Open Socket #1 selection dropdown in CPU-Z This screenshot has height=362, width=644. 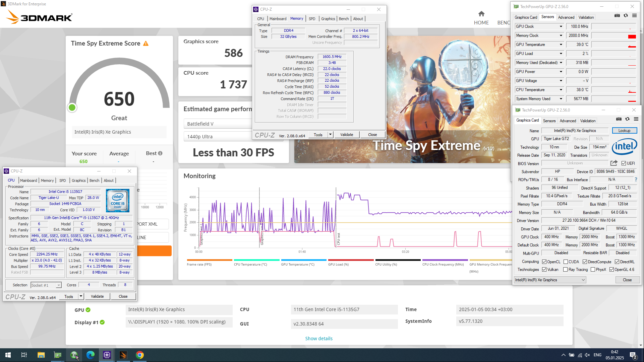[x=46, y=285]
